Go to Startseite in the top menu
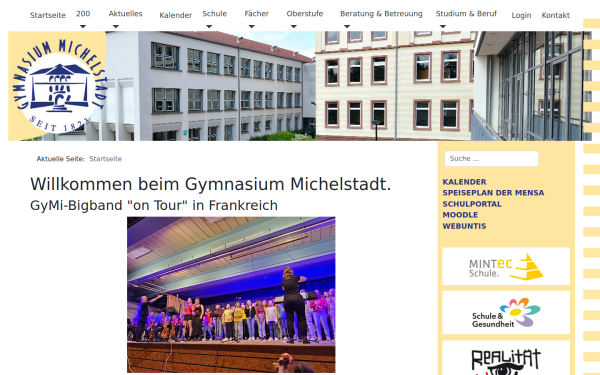Viewport: 600px width, 375px height. click(48, 15)
